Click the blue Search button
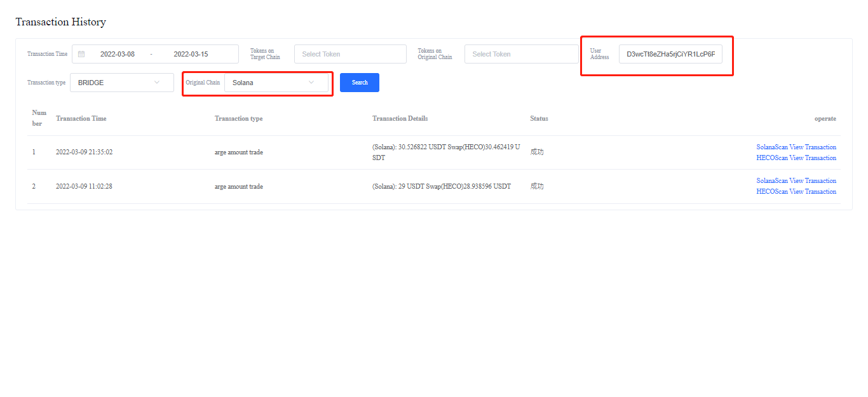The image size is (868, 397). coord(360,83)
